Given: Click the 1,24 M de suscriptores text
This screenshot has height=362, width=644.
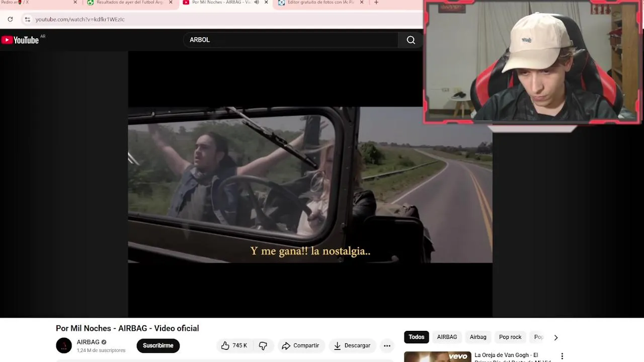Looking at the screenshot, I should coord(101,350).
